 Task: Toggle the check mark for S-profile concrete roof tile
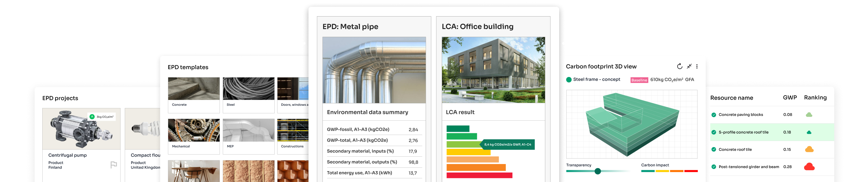click(x=714, y=132)
